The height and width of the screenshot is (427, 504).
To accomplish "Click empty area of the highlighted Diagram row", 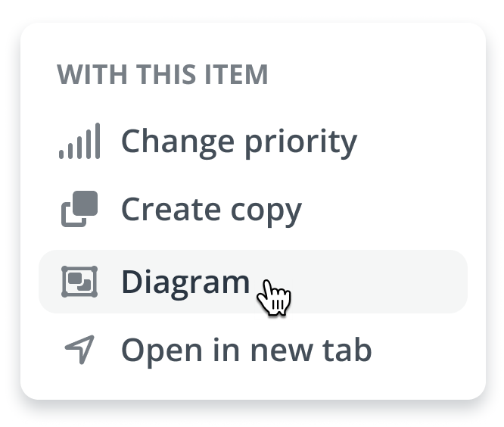I will click(x=378, y=282).
